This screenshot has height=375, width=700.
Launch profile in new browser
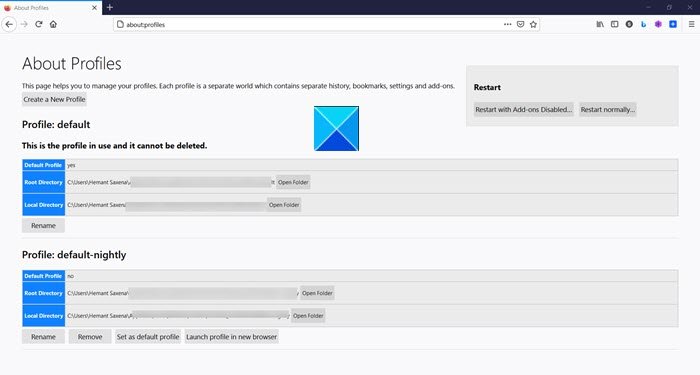pyautogui.click(x=231, y=337)
